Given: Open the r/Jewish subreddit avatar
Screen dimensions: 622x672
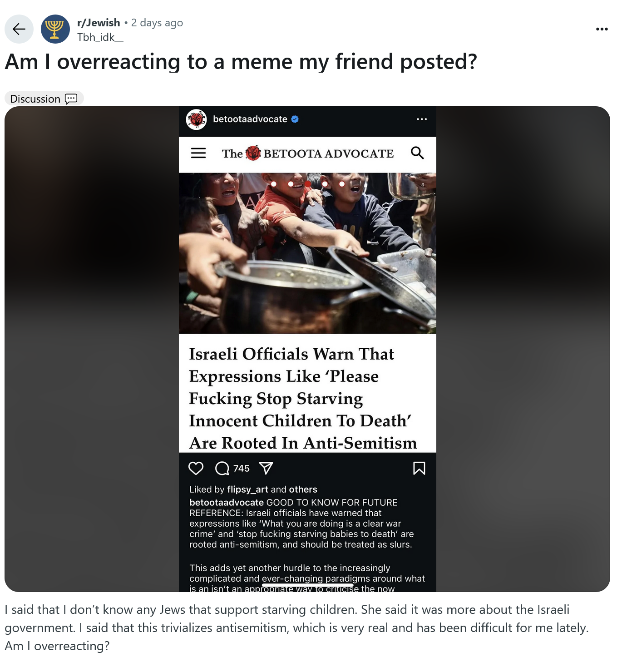Looking at the screenshot, I should point(55,29).
